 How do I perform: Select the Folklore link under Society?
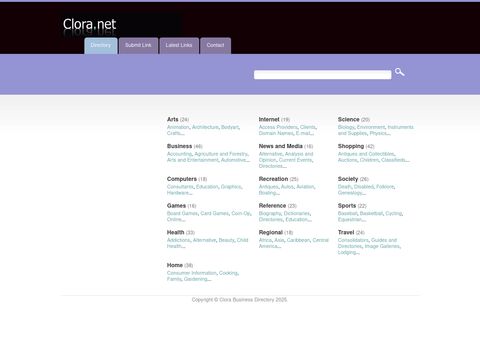385,187
